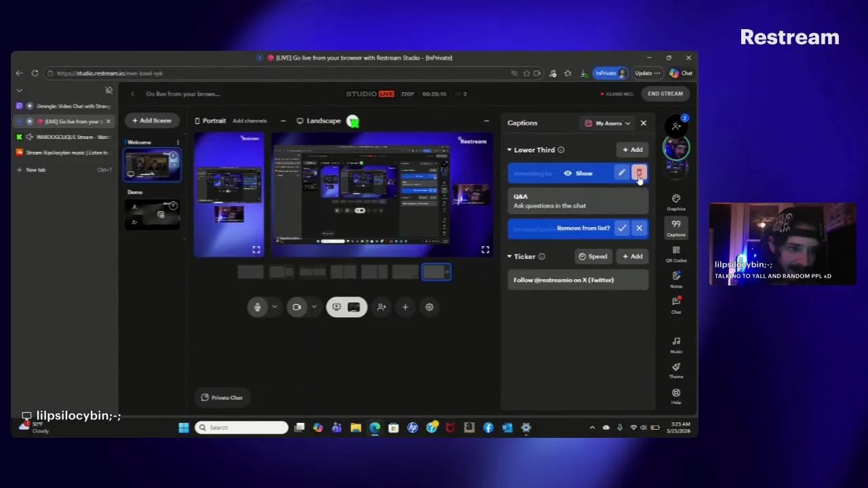Click Add channels link

(x=250, y=121)
